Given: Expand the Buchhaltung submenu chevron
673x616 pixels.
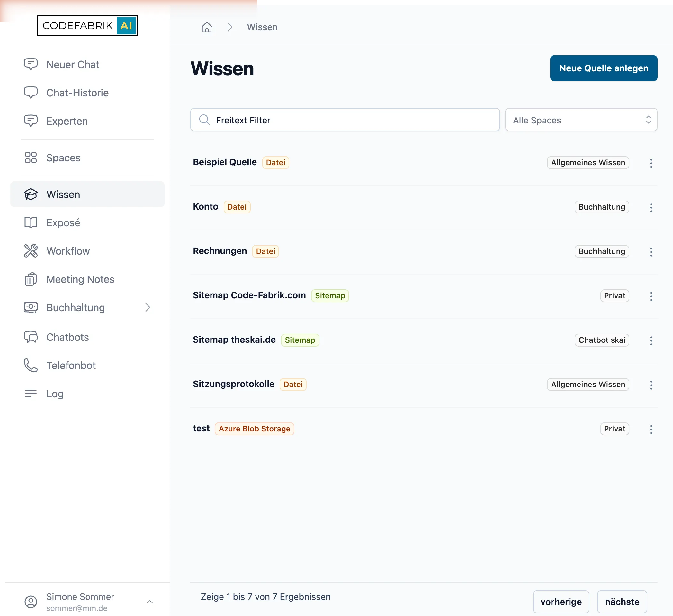Looking at the screenshot, I should coord(148,307).
